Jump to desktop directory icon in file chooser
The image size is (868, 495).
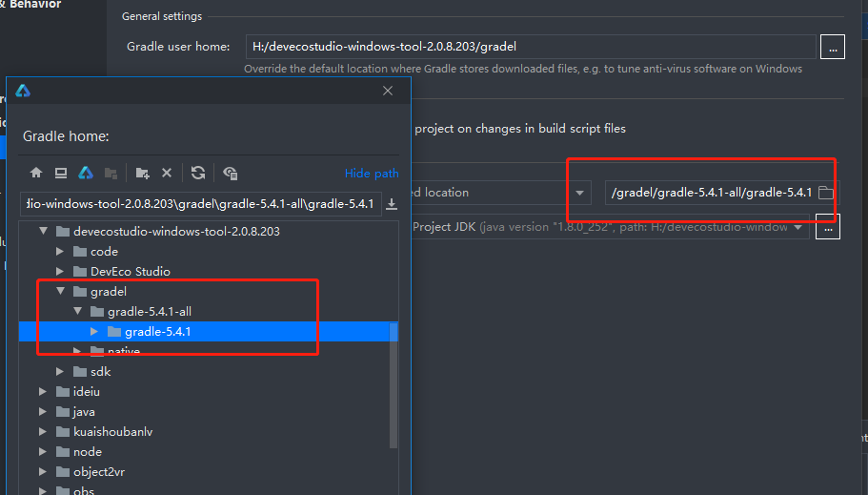point(61,173)
